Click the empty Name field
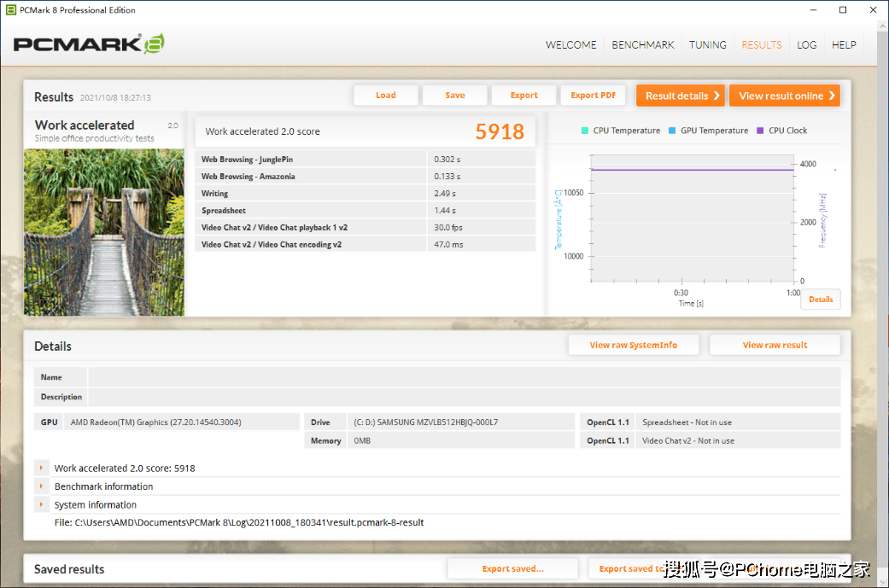The width and height of the screenshot is (889, 588). click(x=464, y=377)
